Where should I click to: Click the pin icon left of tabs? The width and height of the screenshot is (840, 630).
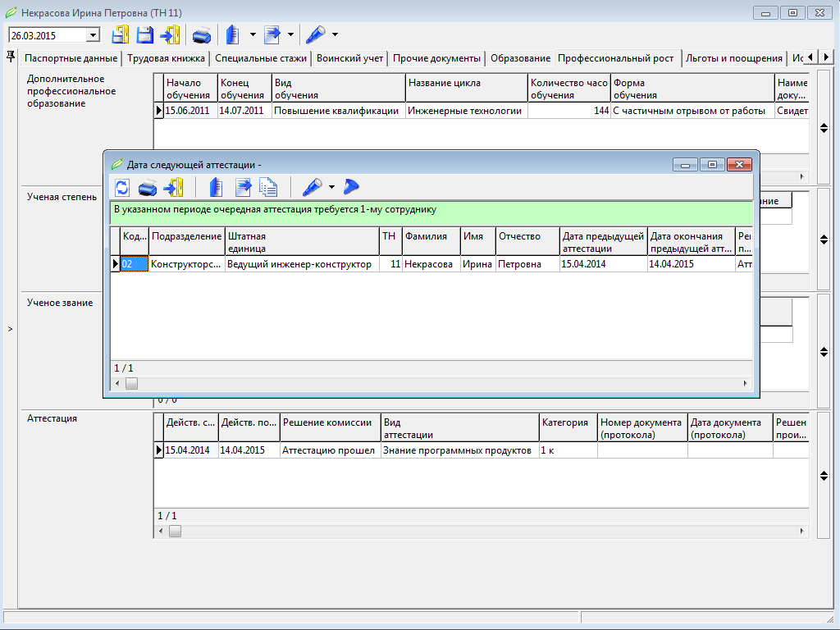click(10, 57)
